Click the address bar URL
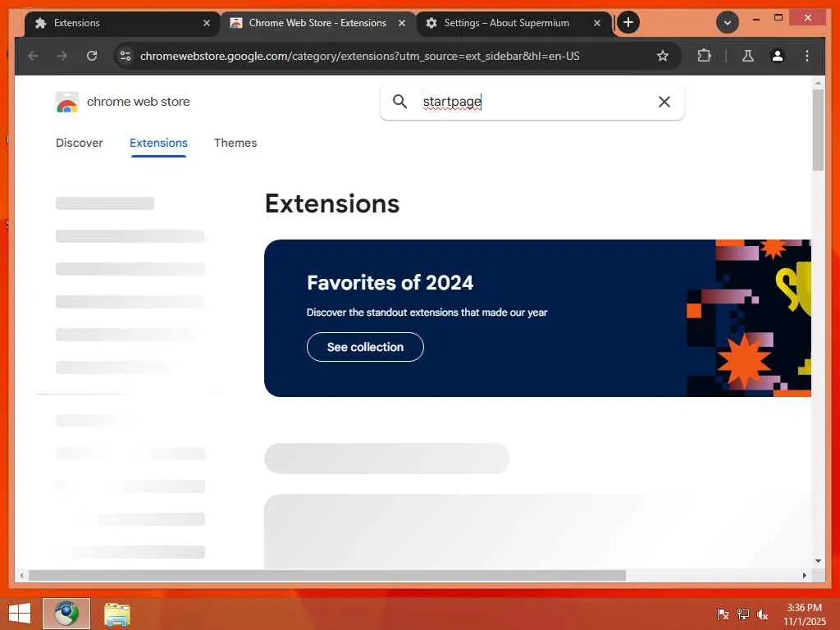The height and width of the screenshot is (630, 840). 359,56
